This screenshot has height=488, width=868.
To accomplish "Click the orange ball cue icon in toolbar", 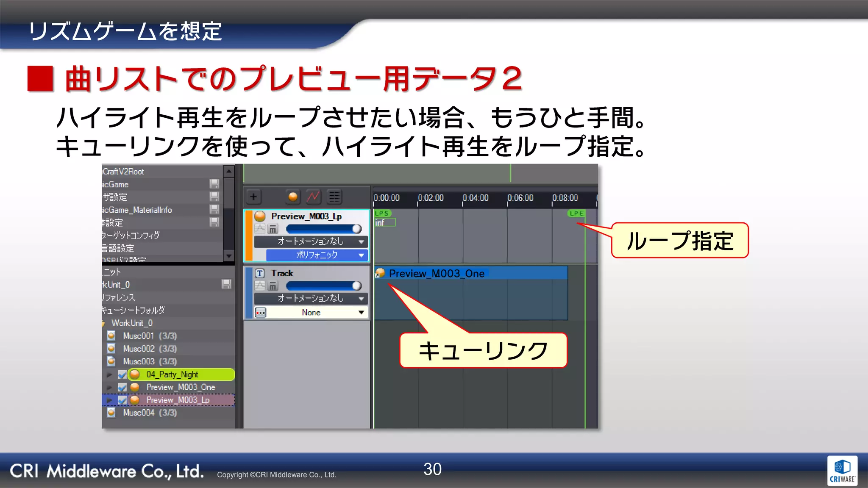I will point(292,197).
